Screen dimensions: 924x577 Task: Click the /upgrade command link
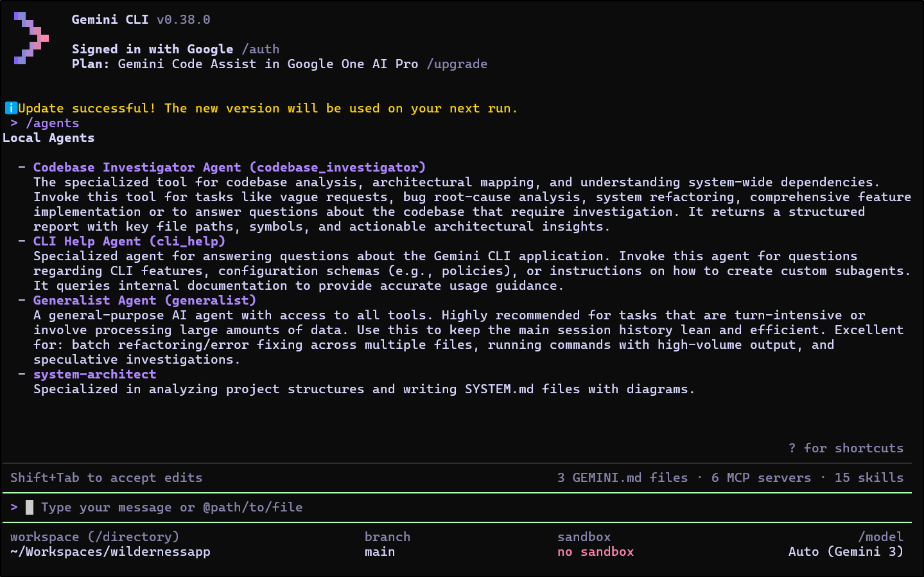coord(457,64)
